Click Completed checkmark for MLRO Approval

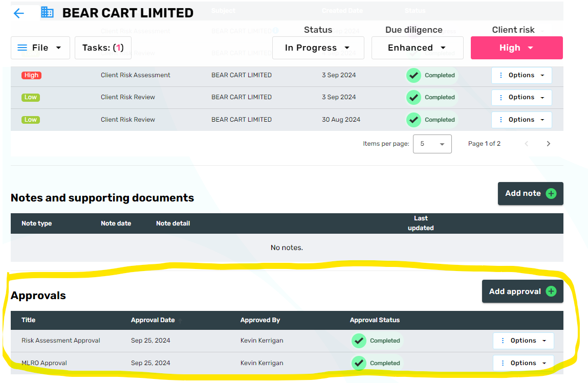tap(359, 363)
